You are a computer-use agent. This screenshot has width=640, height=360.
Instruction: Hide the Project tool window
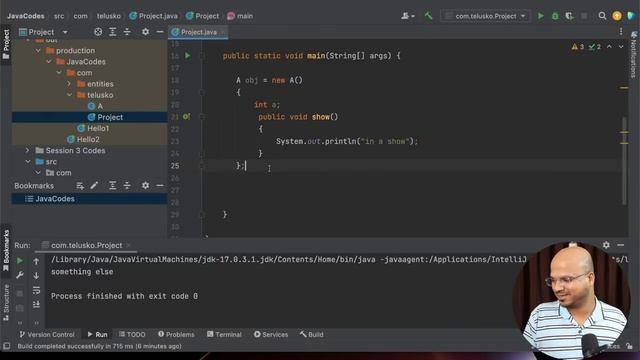pyautogui.click(x=160, y=32)
